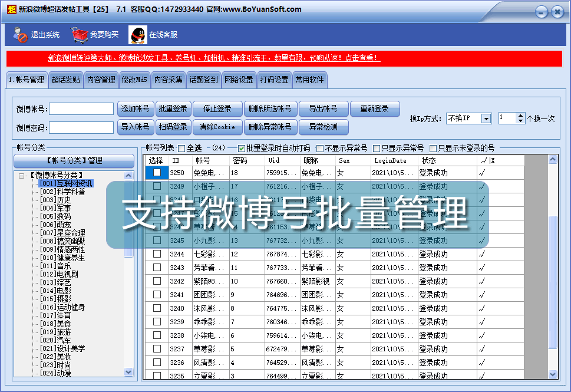Click nickname 紫陌影视 in row 3242
Image resolution: width=571 pixels, height=392 pixels.
tap(315, 281)
